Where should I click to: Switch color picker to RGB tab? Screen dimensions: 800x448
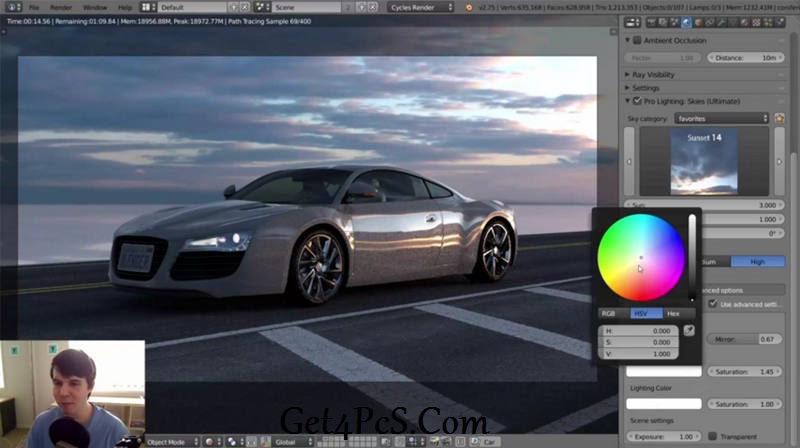[x=614, y=313]
